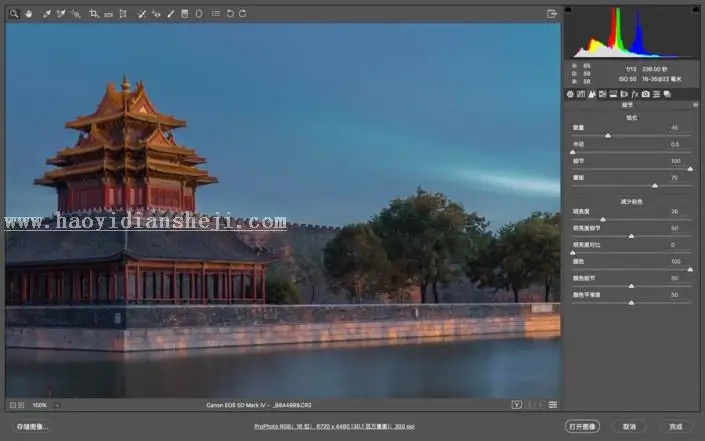Open the Camera Calibration panel tab
The height and width of the screenshot is (441, 705).
click(646, 94)
